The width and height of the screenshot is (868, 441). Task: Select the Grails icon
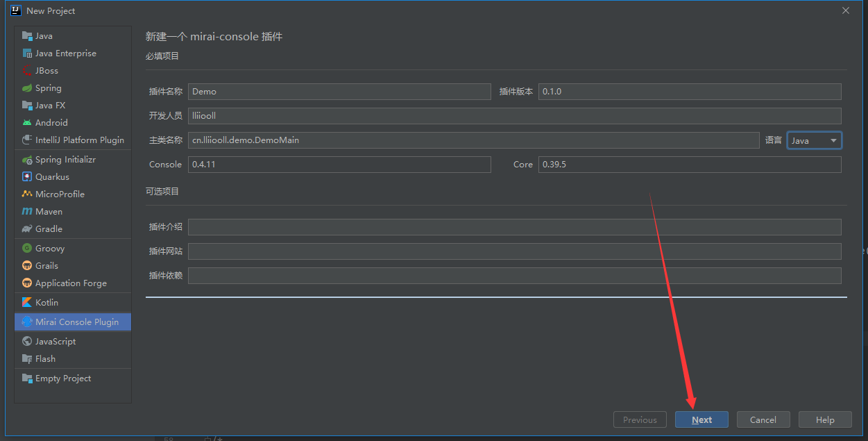27,266
